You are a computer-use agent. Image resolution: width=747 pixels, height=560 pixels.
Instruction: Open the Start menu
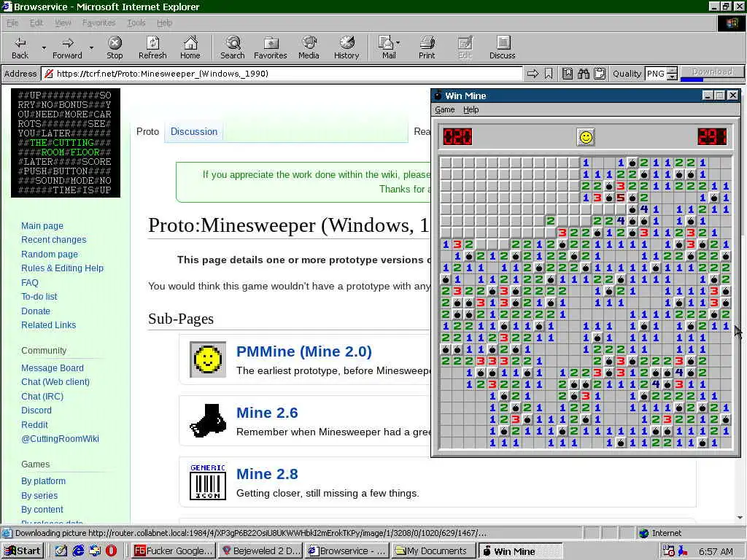click(23, 551)
